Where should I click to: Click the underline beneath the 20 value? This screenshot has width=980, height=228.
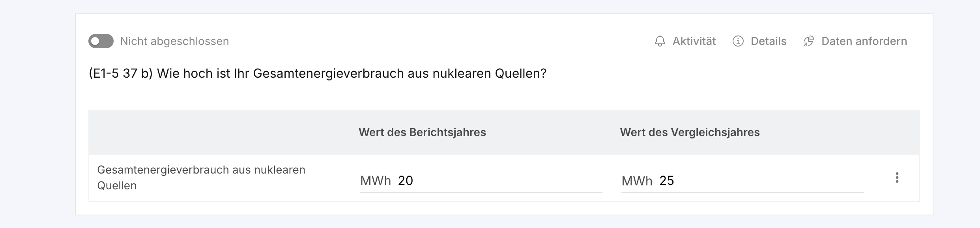point(481,192)
